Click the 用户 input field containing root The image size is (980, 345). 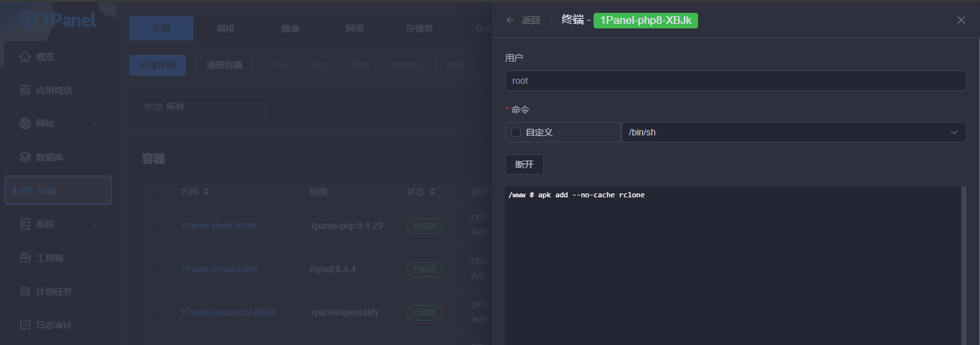[x=735, y=81]
